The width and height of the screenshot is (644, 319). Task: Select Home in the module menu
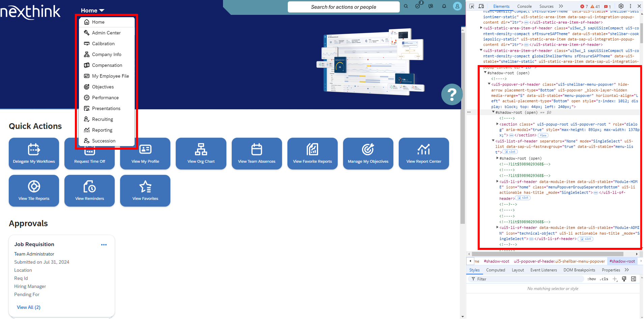tap(107, 22)
